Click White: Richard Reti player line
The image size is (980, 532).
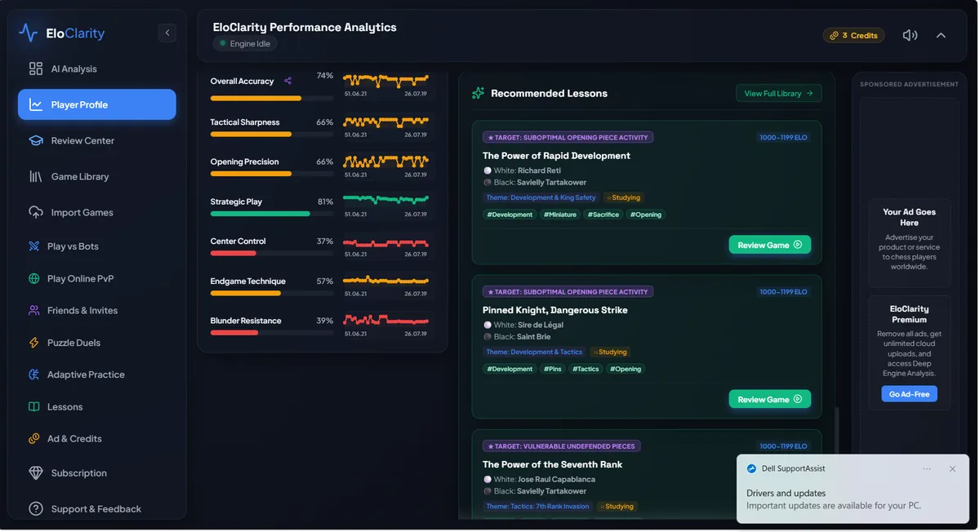(523, 171)
